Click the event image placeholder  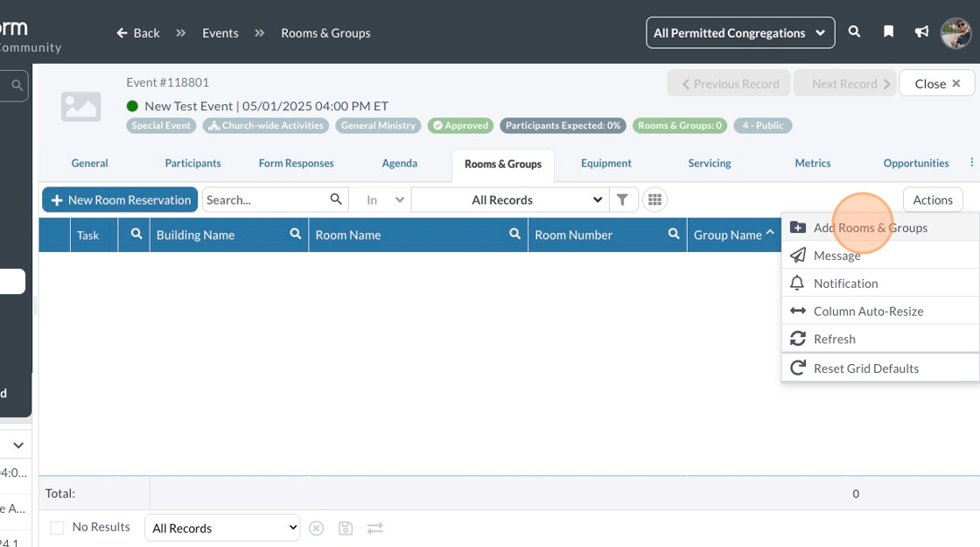(x=80, y=106)
